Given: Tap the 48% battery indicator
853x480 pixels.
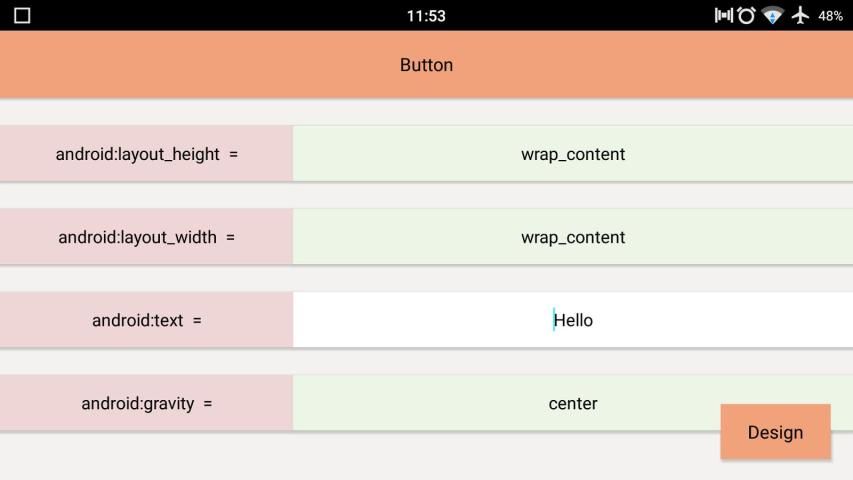Looking at the screenshot, I should pos(830,16).
